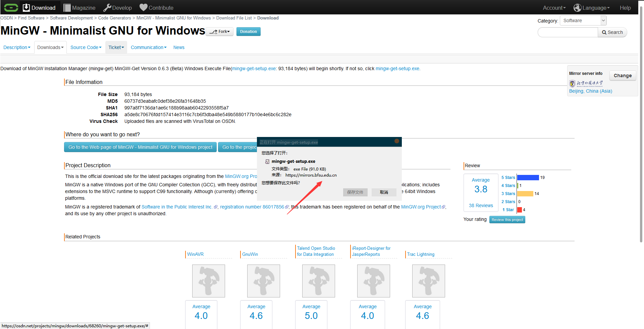This screenshot has width=644, height=329.
Task: Click the Language globe icon
Action: (577, 8)
